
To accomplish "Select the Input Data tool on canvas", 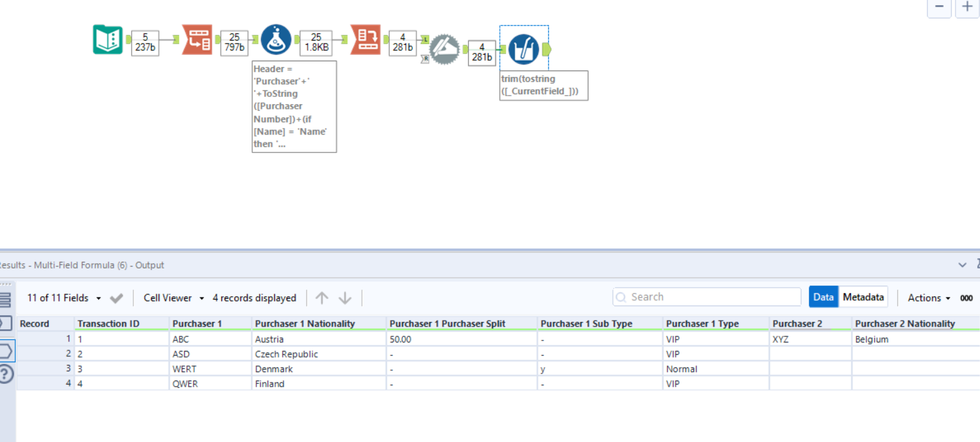I will [107, 39].
